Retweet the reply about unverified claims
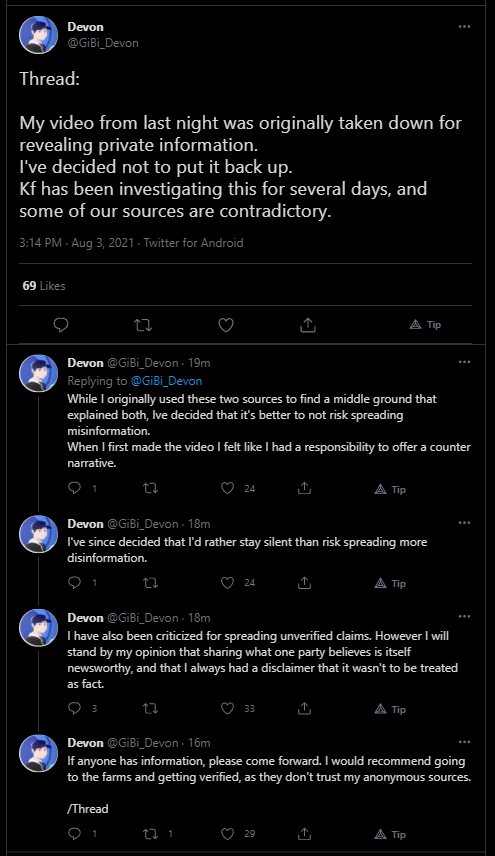The width and height of the screenshot is (495, 856). [150, 708]
